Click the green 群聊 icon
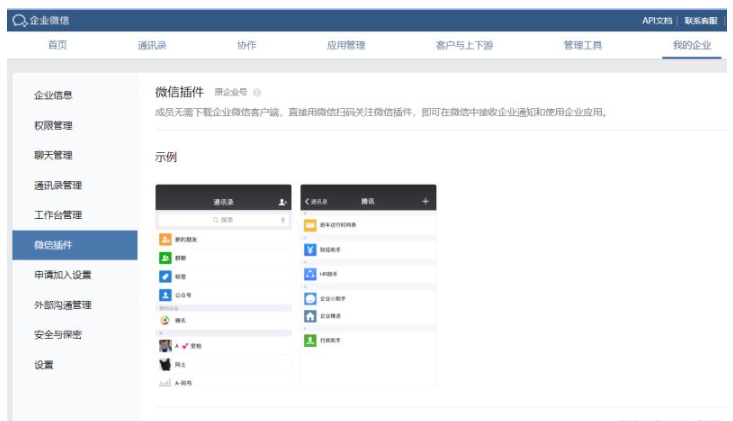The image size is (733, 421). coord(165,258)
